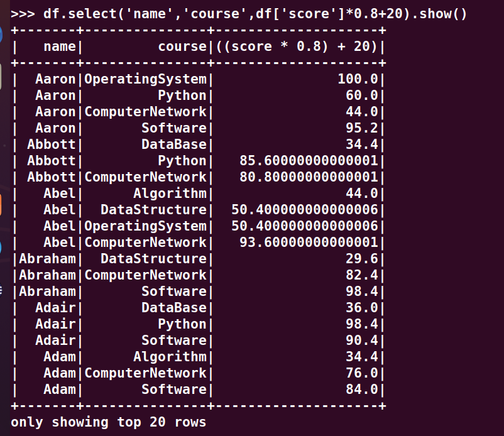This screenshot has width=504, height=436.
Task: Click the blue dock icon below the orange one
Action: tap(1, 247)
